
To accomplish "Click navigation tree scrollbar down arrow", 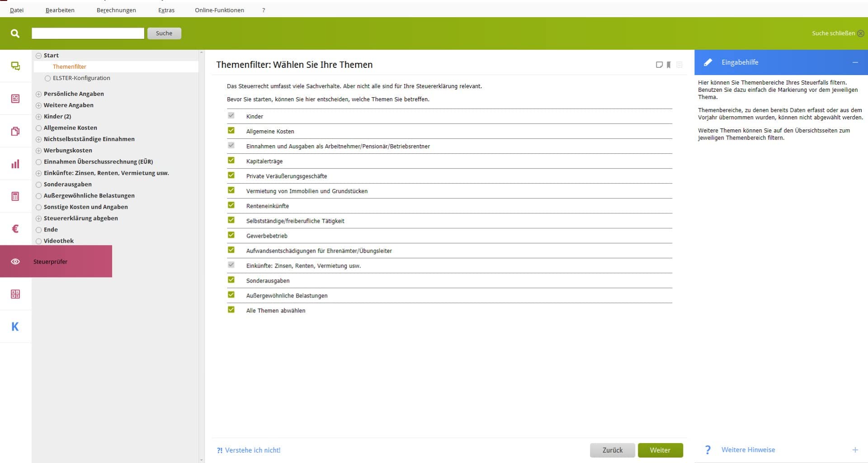I will [x=201, y=460].
